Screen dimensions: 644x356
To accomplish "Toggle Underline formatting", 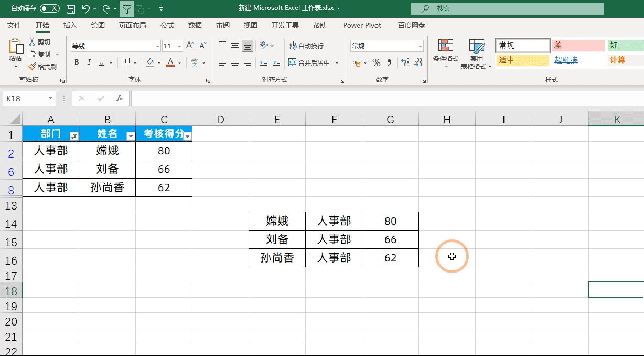I will pyautogui.click(x=102, y=62).
